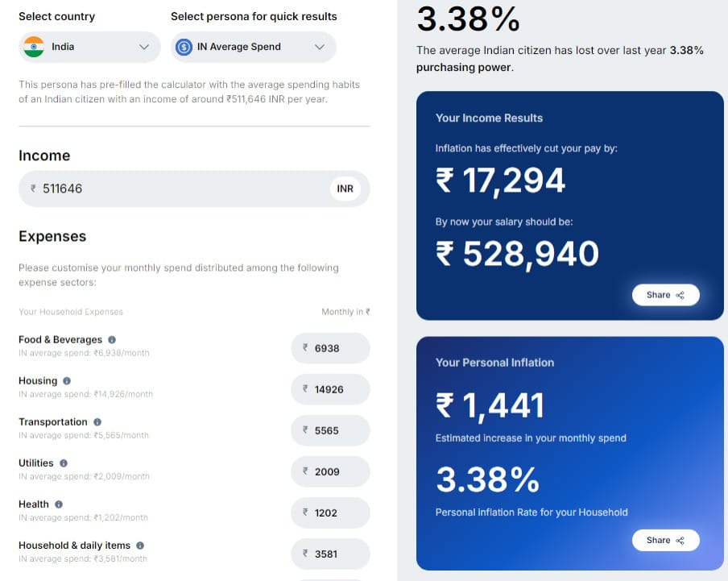The width and height of the screenshot is (728, 581).
Task: Click the Income input field showing 511646
Action: [x=161, y=189]
